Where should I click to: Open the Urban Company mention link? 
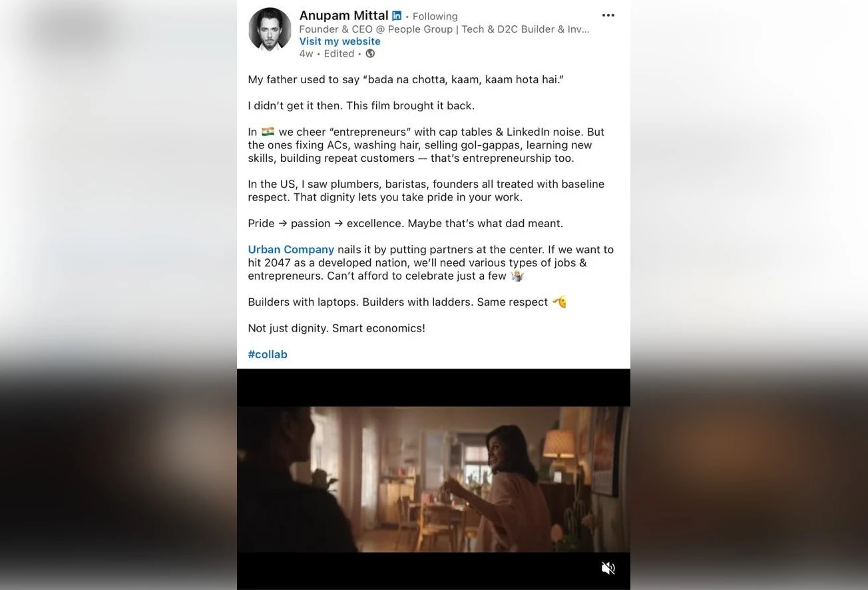pos(291,250)
